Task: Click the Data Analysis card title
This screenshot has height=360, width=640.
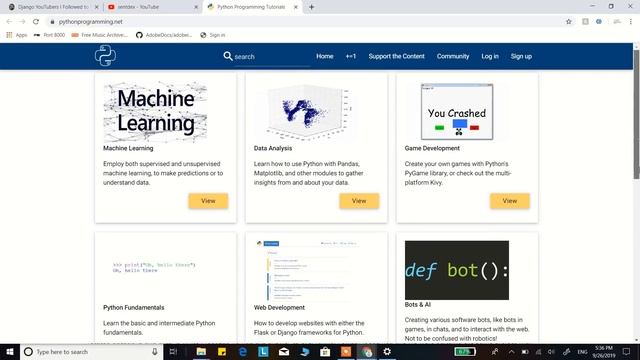Action: (x=273, y=148)
